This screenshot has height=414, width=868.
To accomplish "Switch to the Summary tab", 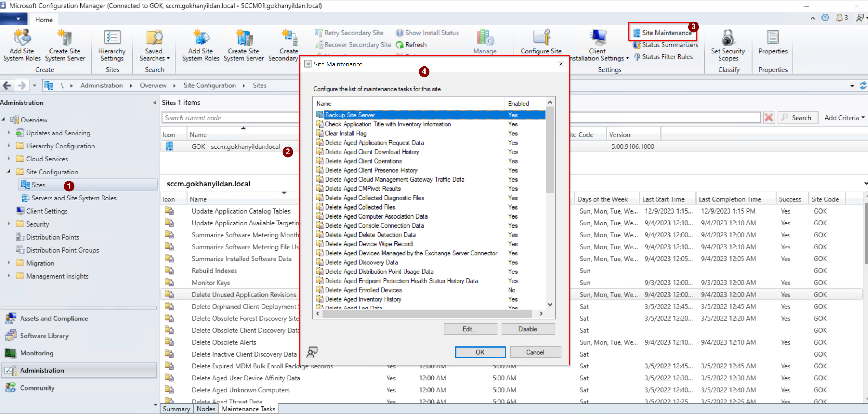I will pyautogui.click(x=176, y=409).
